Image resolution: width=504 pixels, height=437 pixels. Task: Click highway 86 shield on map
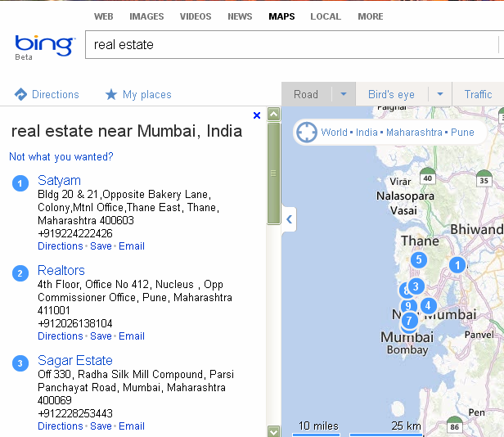click(455, 425)
